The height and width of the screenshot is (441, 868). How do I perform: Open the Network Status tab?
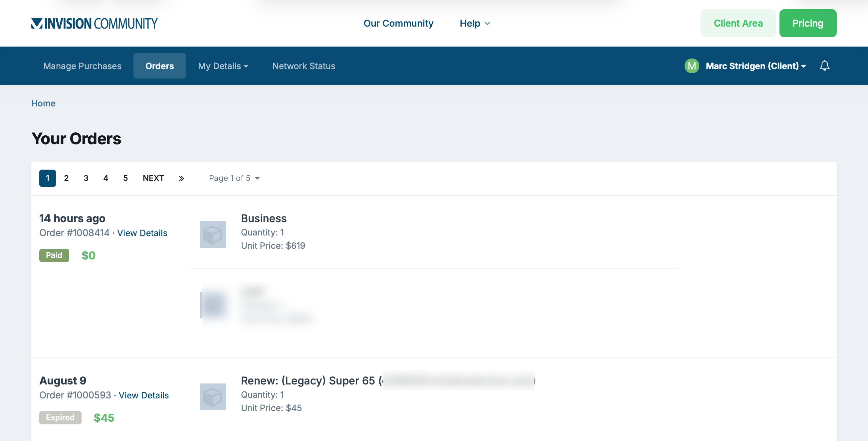[x=304, y=66]
